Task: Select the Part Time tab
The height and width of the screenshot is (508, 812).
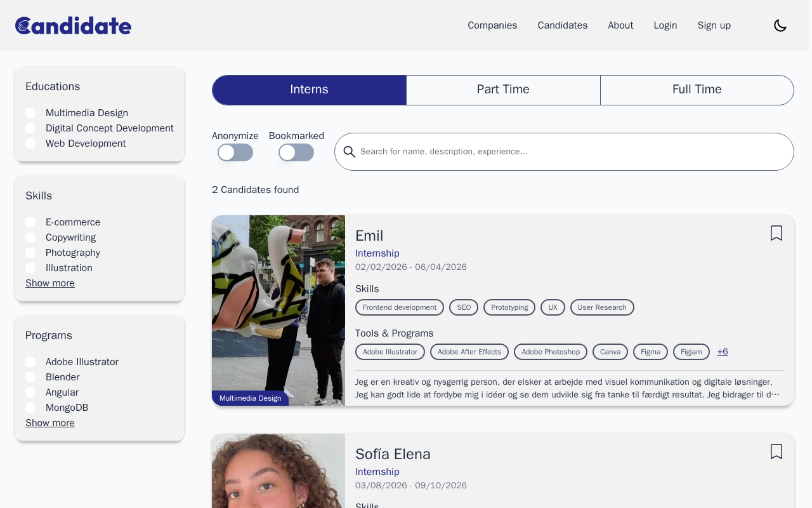Action: tap(503, 90)
